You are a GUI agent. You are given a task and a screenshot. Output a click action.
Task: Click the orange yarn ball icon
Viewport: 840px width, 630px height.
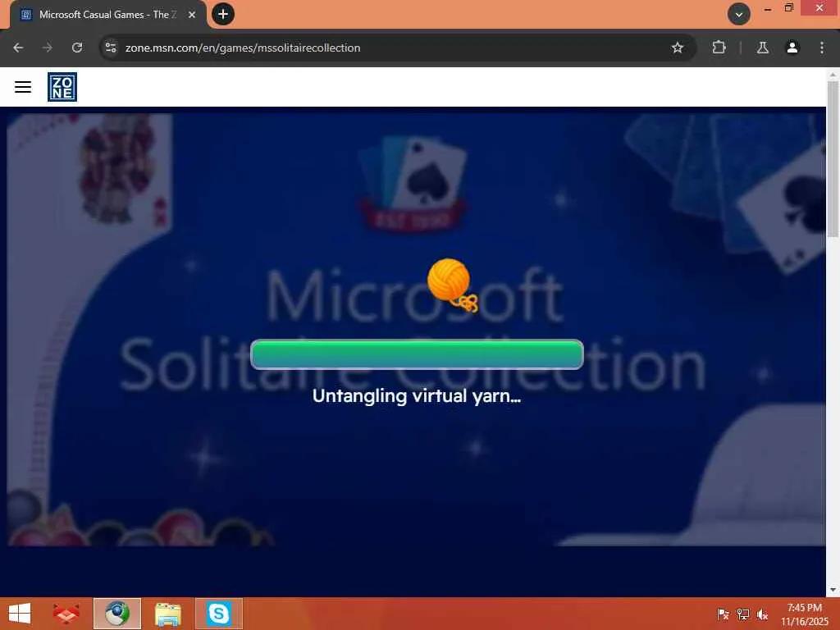(451, 285)
